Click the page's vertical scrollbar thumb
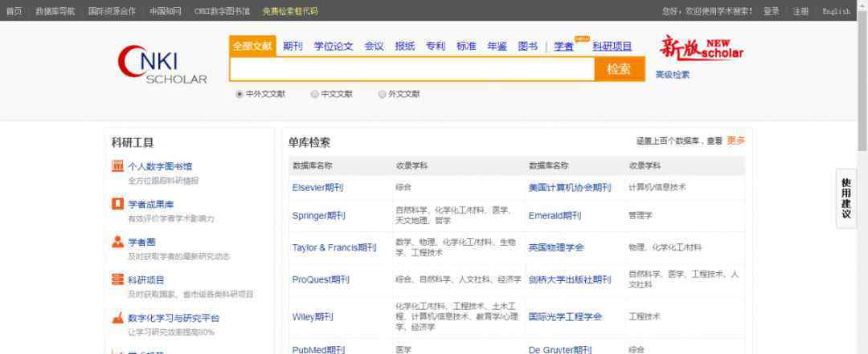868x354 pixels. 862,80
